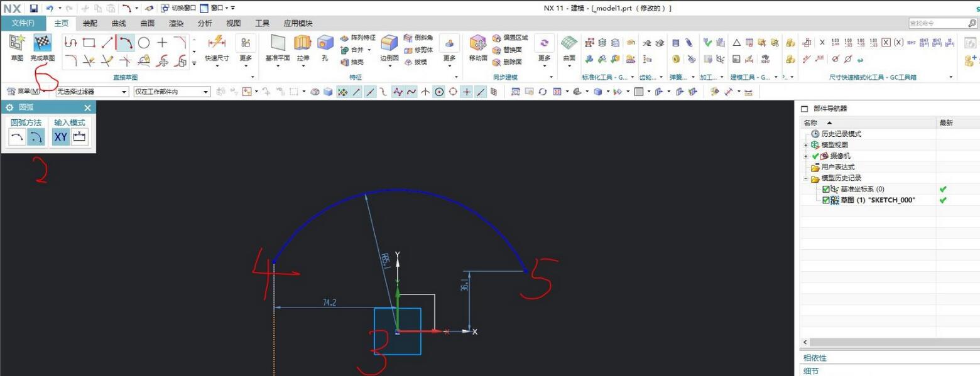Expand the 相依性 panel section
The width and height of the screenshot is (980, 376).
tap(815, 358)
